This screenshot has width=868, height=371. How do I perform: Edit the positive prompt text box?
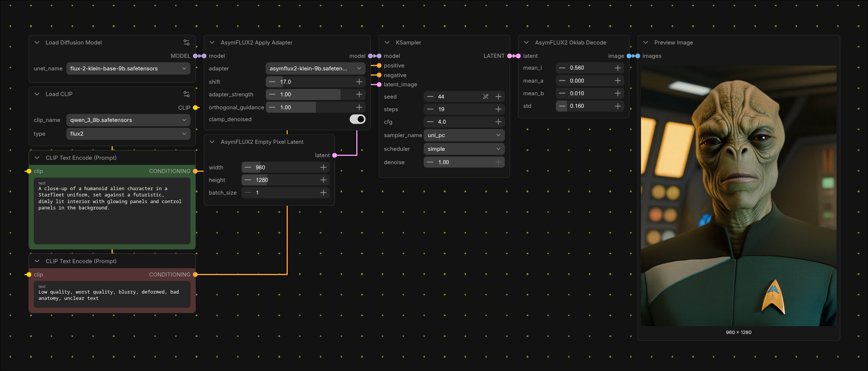[112, 211]
